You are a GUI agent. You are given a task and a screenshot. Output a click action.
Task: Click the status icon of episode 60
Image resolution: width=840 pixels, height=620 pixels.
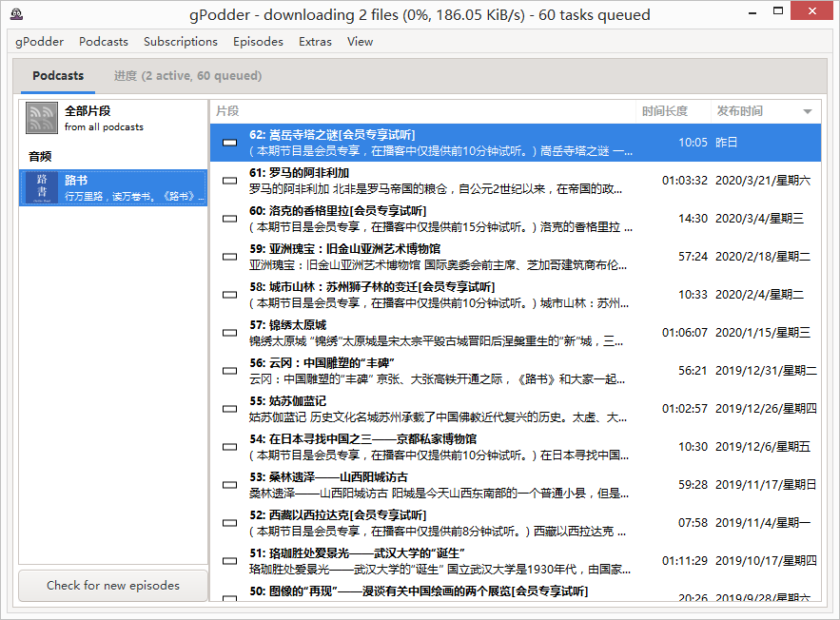pyautogui.click(x=230, y=219)
